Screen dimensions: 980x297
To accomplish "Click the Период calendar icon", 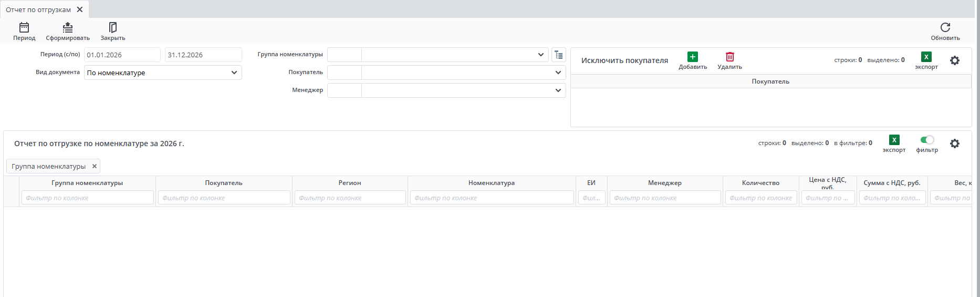I will 24,27.
